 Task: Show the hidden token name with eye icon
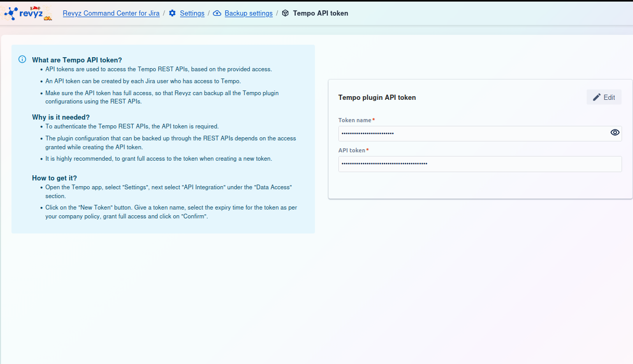coord(615,133)
